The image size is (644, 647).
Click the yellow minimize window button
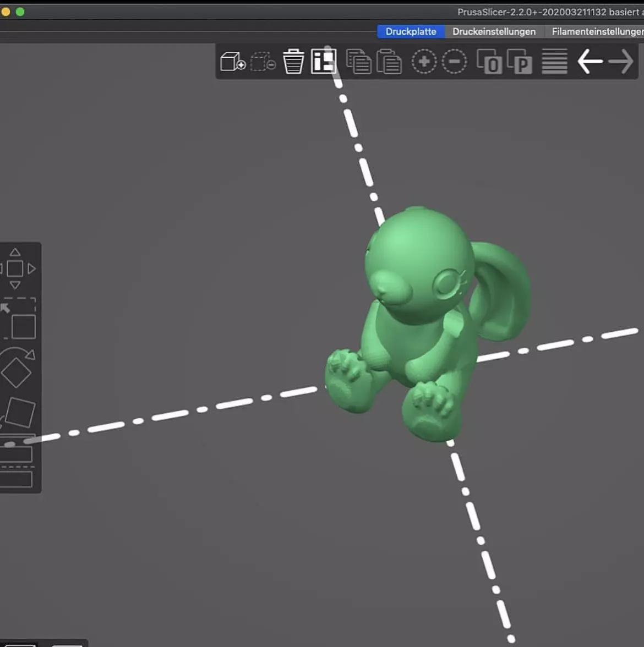pyautogui.click(x=6, y=12)
